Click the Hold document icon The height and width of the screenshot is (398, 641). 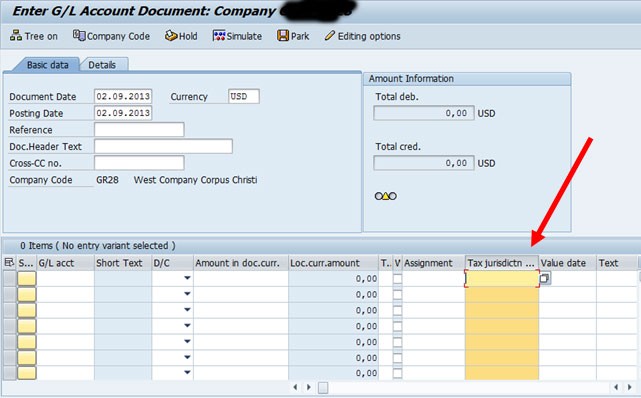tap(171, 36)
